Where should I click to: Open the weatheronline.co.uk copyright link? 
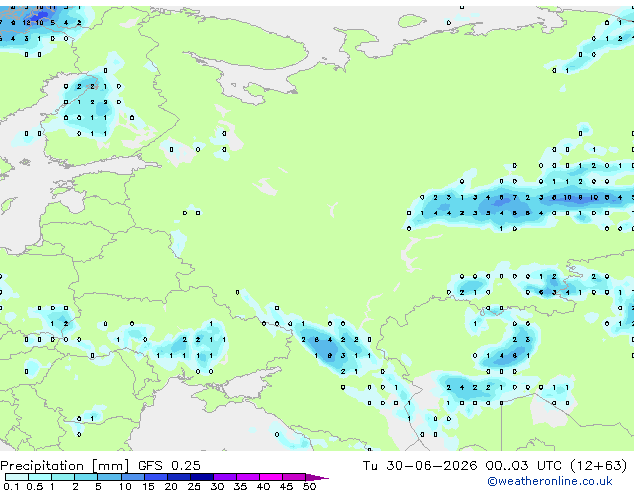click(x=550, y=481)
